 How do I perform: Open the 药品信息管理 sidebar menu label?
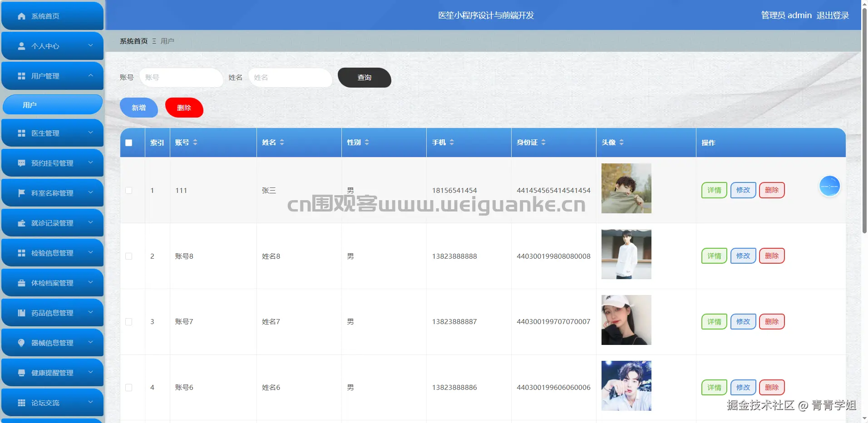click(52, 313)
